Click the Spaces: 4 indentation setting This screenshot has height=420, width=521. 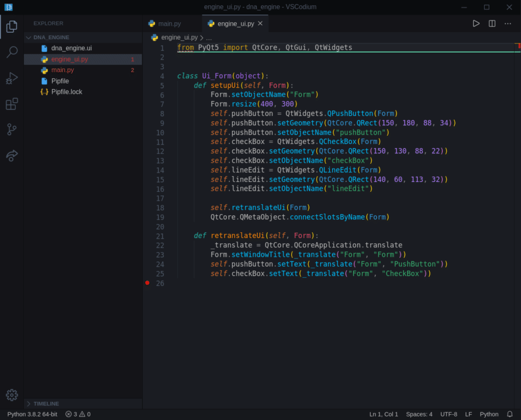coord(419,414)
